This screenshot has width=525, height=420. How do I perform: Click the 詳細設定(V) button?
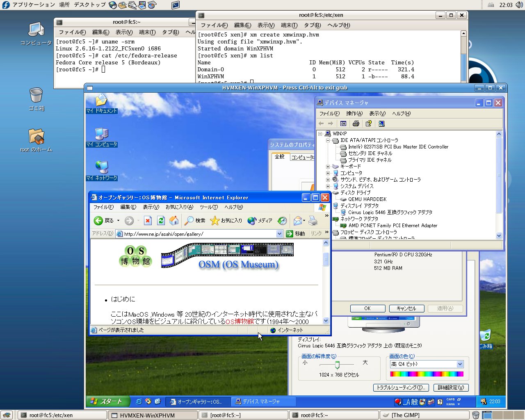pos(451,388)
